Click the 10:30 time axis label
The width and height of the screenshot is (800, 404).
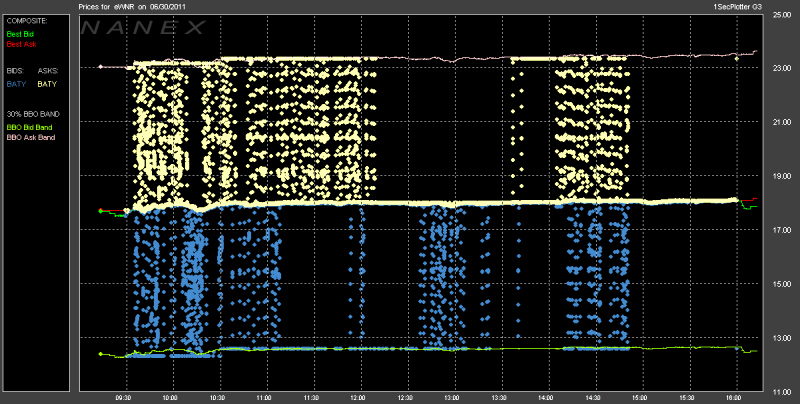point(218,397)
